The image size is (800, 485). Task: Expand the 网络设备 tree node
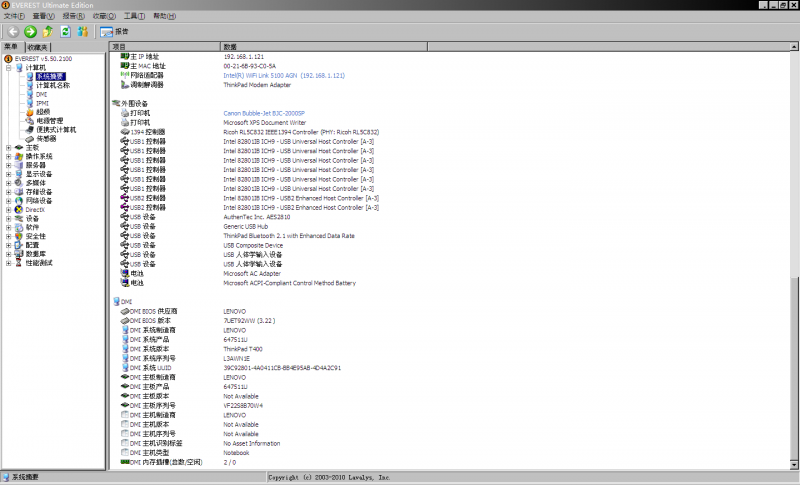tap(9, 201)
